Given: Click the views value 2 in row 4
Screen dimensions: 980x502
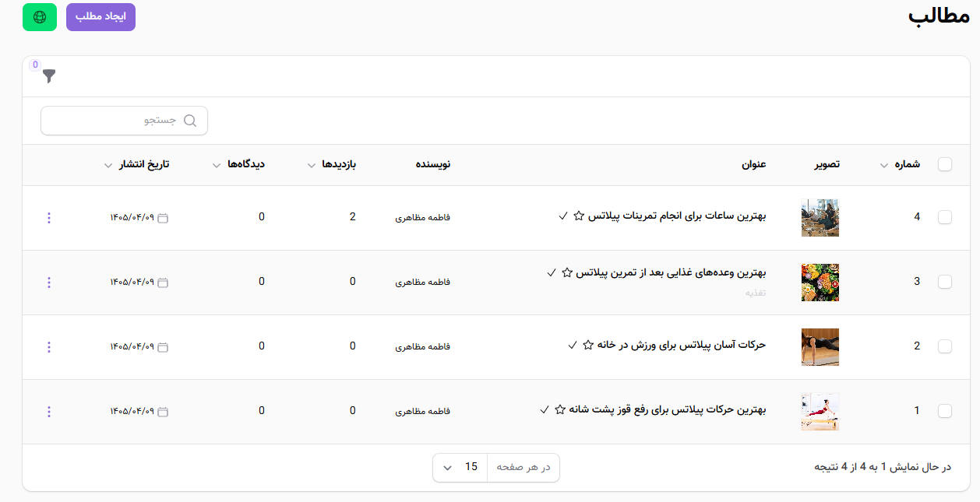Looking at the screenshot, I should coord(353,217).
